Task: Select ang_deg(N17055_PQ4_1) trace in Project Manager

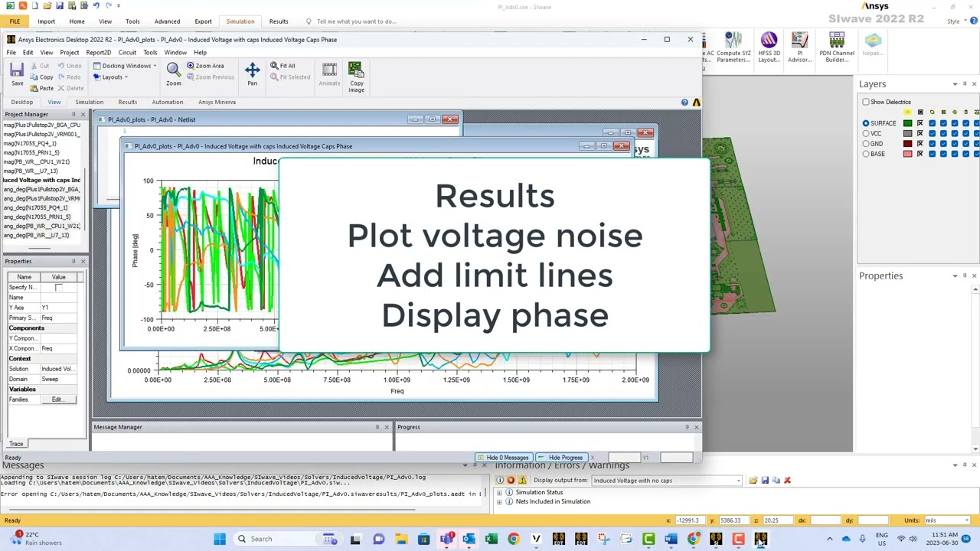Action: [x=36, y=207]
